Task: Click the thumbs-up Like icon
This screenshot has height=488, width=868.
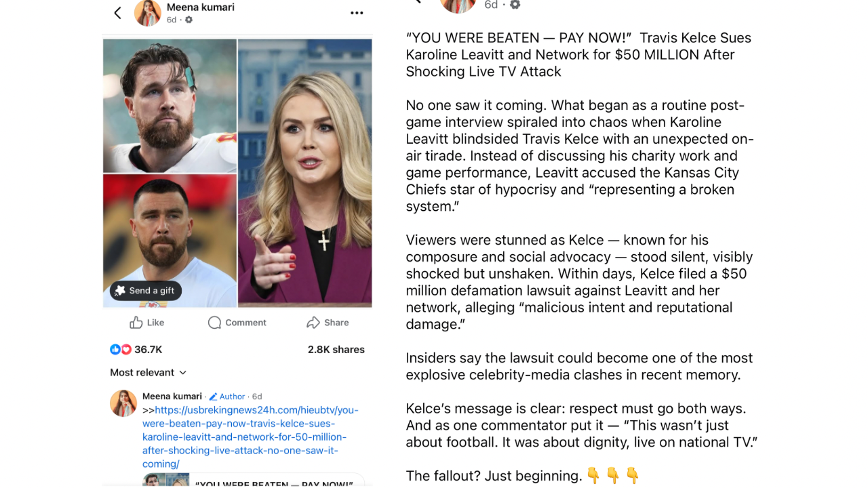Action: (x=136, y=323)
